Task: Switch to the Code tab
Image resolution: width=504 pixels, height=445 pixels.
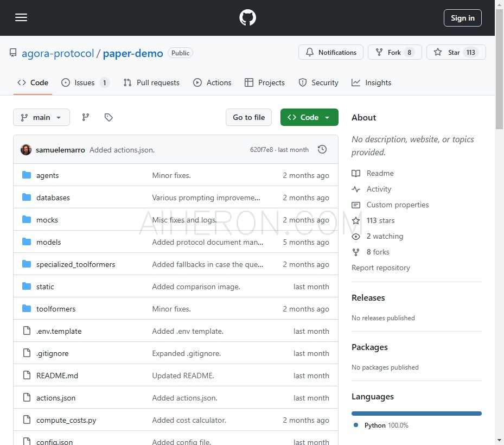Action: (x=33, y=82)
